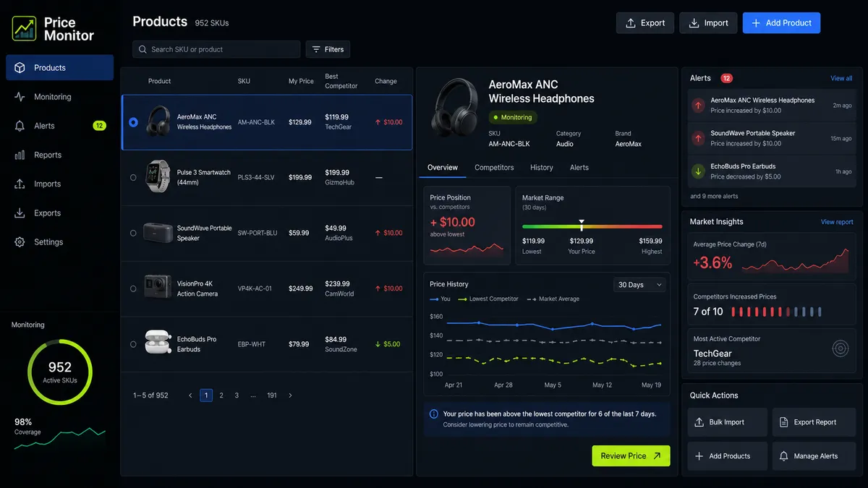The height and width of the screenshot is (488, 868).
Task: Click the AeroMax headphones thumbnail in table
Action: click(x=158, y=121)
